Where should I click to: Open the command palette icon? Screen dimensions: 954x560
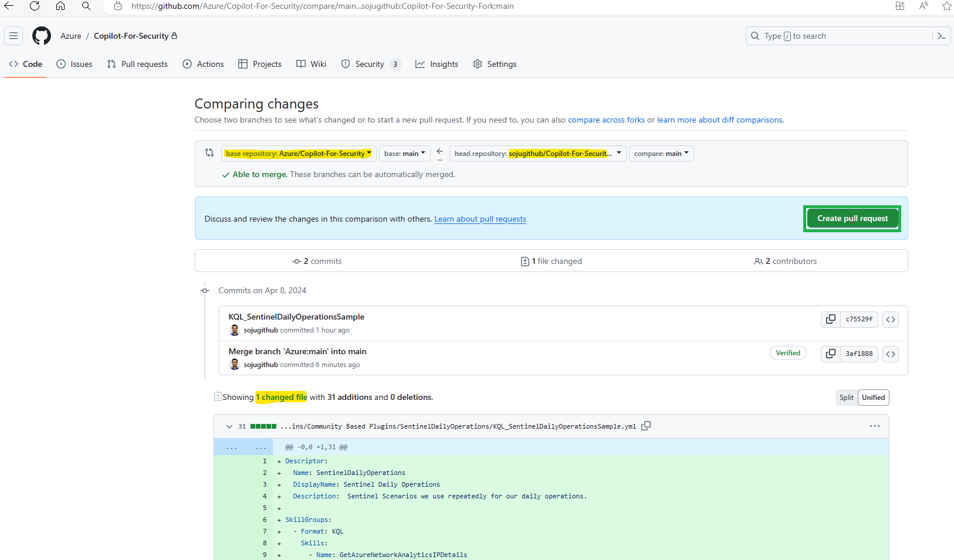tap(942, 36)
